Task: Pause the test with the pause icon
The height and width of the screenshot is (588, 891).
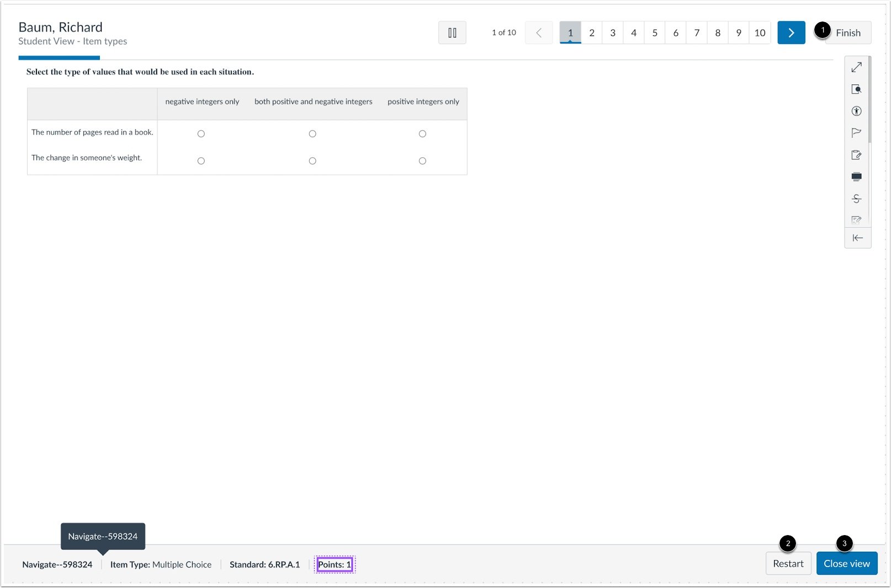Action: [x=452, y=33]
